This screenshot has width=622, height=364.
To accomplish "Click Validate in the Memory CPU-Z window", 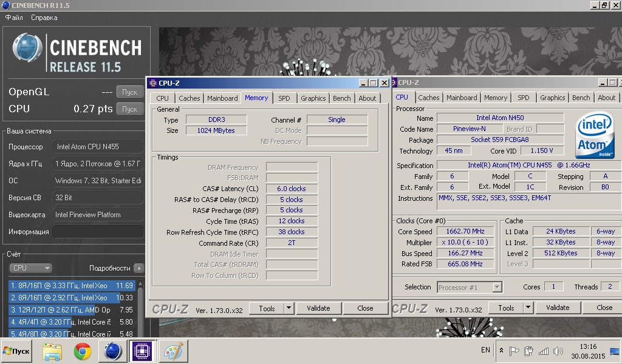I will 318,308.
